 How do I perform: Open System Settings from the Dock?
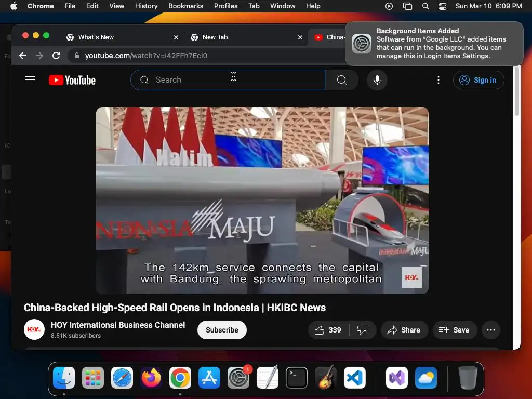pos(238,378)
